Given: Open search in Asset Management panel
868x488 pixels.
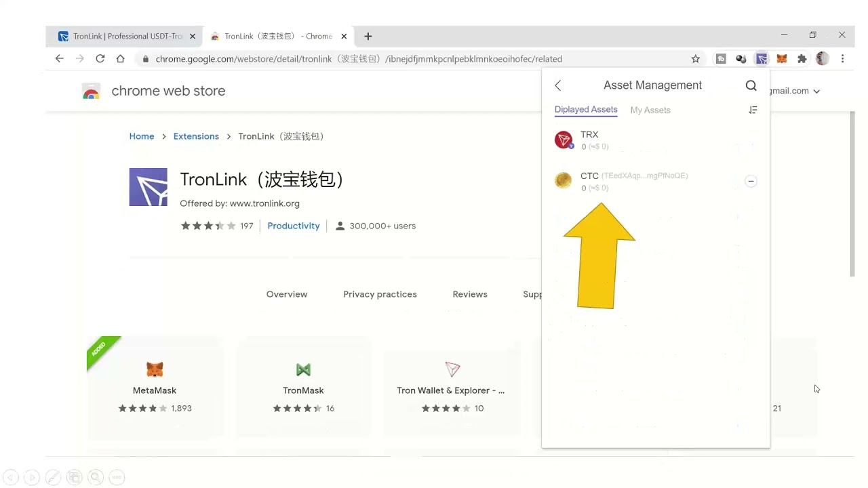Looking at the screenshot, I should pyautogui.click(x=751, y=85).
